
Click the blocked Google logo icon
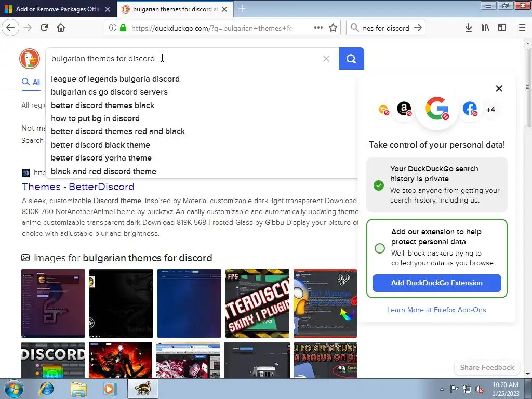pos(437,109)
